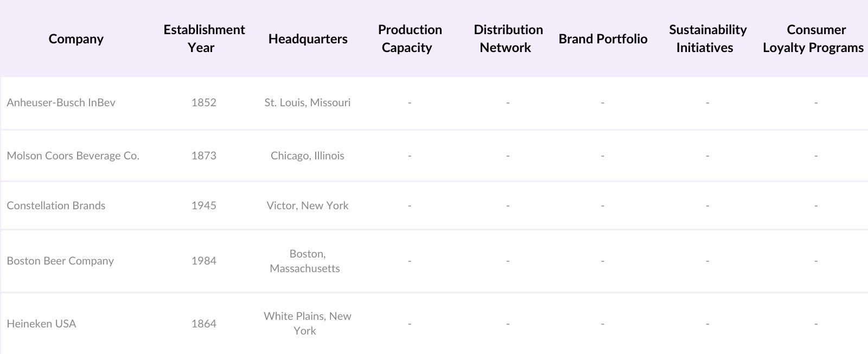Screen dimensions: 868x354
Task: Select the Anheuser-Busch InBev company cell
Action: 61,102
